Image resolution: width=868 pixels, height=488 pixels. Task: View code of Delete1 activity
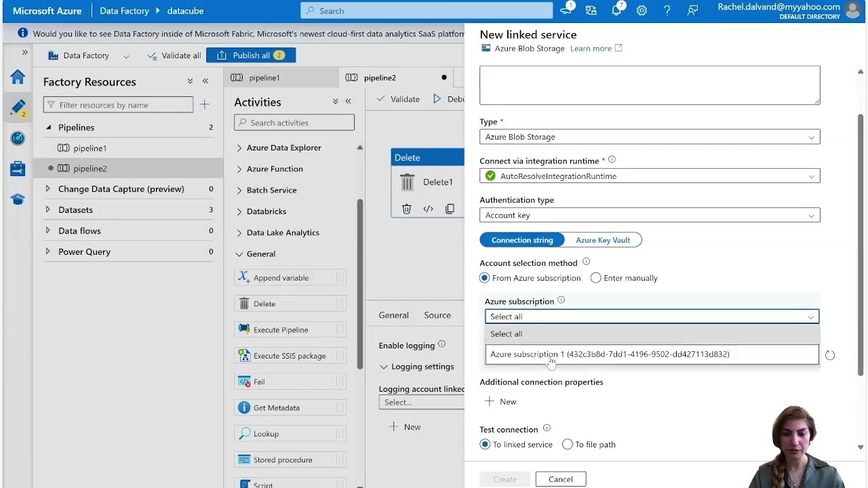click(x=428, y=209)
